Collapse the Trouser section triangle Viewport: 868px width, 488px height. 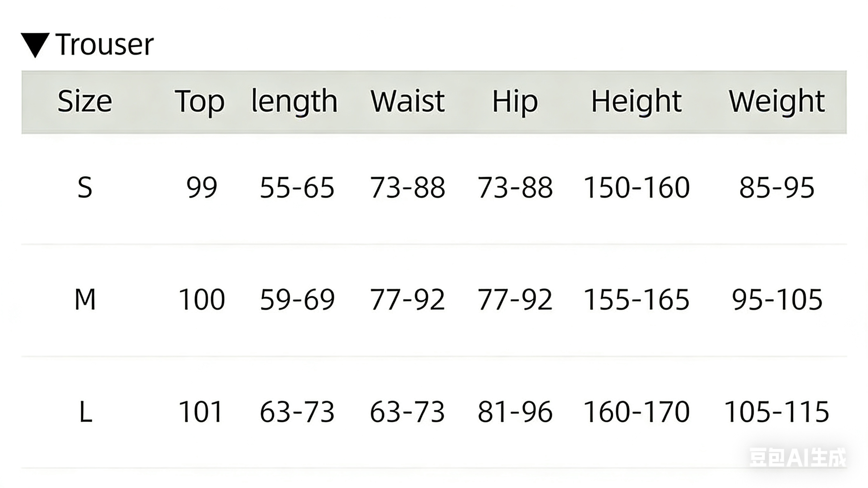click(35, 45)
